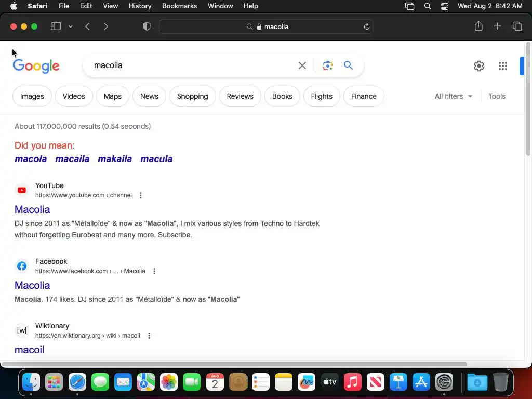Click the blue magnifier search icon
This screenshot has height=399, width=532.
tap(348, 65)
